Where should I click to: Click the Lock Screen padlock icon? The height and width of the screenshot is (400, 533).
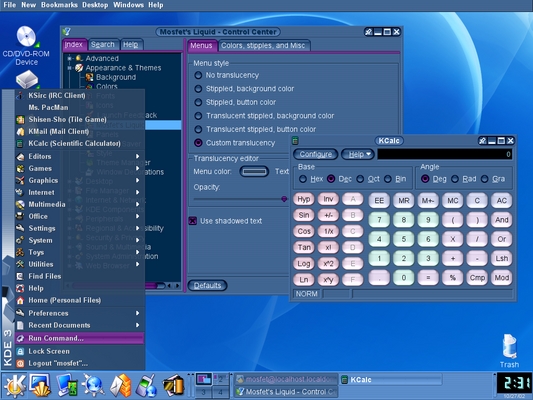pyautogui.click(x=20, y=351)
